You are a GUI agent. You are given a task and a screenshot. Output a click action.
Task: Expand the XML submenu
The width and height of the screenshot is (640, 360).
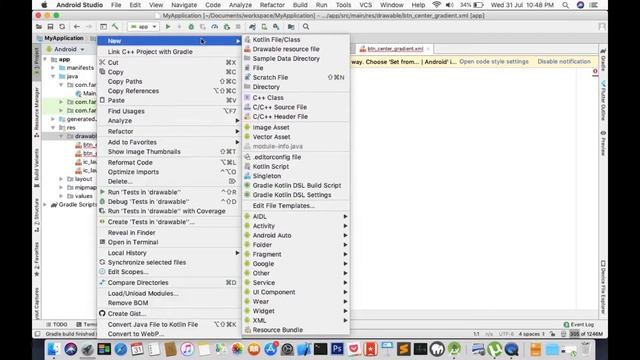[x=296, y=320]
